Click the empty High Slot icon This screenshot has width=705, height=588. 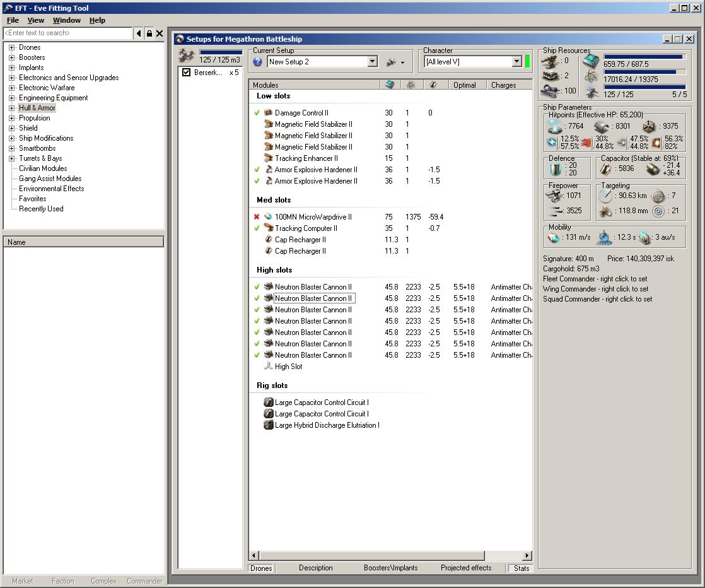point(269,366)
